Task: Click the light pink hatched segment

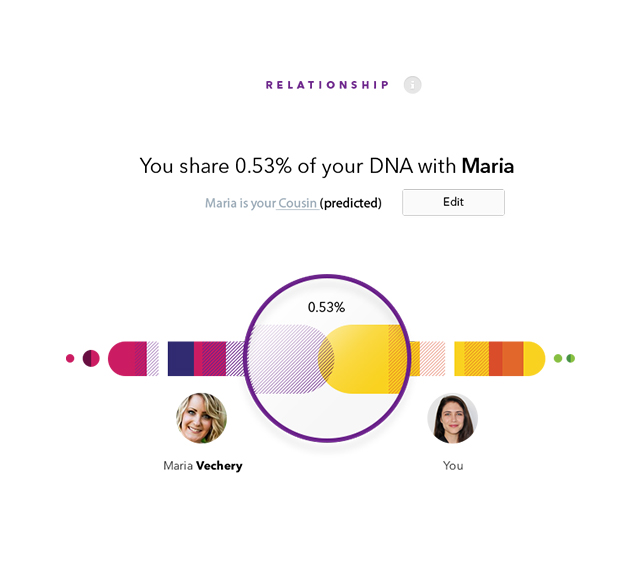Action: [x=432, y=358]
